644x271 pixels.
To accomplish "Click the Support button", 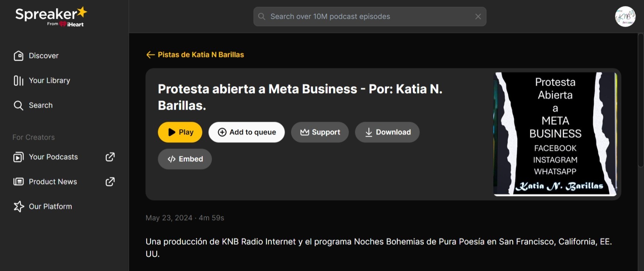I will click(x=320, y=132).
